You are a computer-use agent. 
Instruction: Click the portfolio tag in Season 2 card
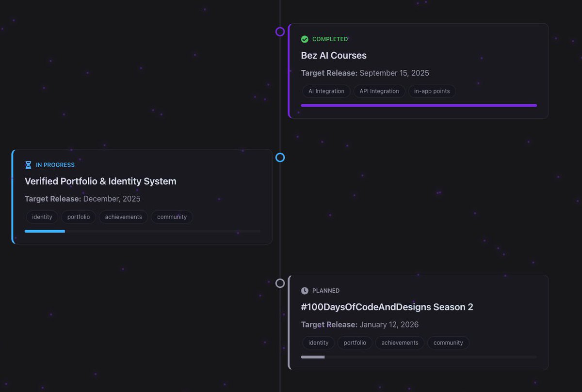355,343
